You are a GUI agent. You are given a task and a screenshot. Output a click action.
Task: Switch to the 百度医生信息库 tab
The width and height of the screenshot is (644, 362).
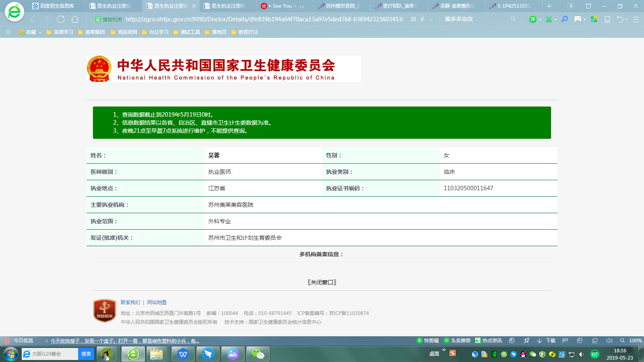(56, 6)
